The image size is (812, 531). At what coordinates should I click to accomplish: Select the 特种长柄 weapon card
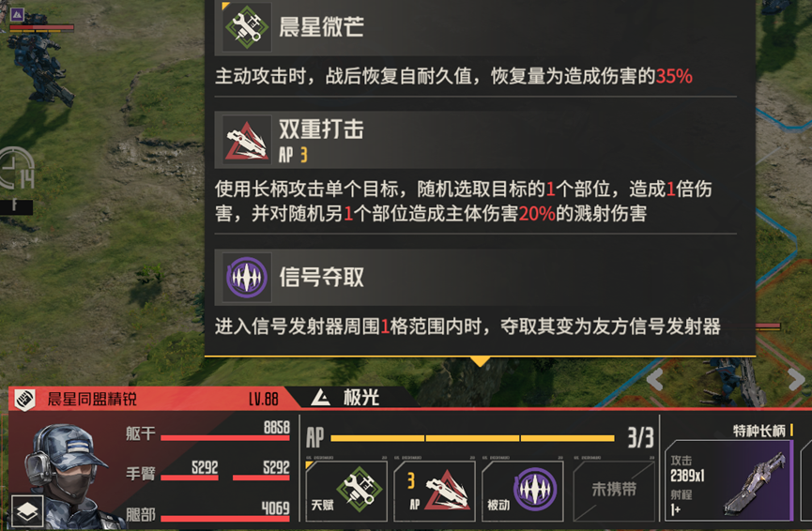729,480
